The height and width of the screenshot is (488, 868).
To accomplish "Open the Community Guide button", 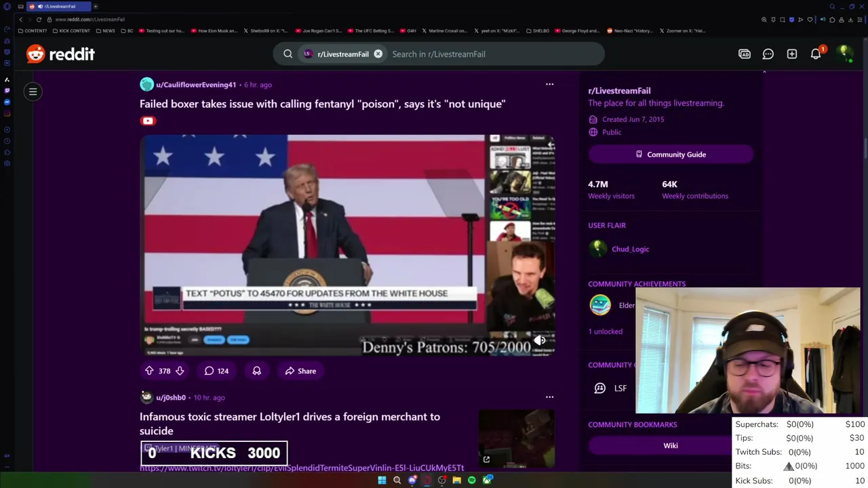I will pyautogui.click(x=671, y=155).
